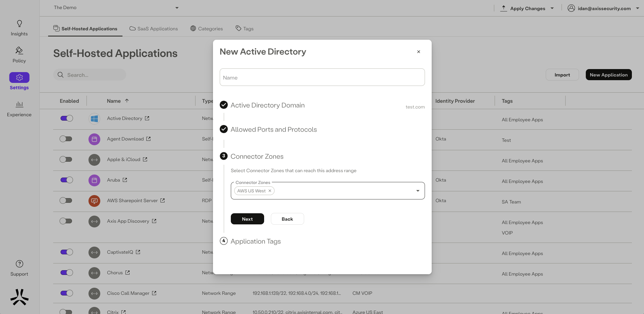The width and height of the screenshot is (644, 314).
Task: Click the Agent Download purple app icon
Action: click(94, 139)
